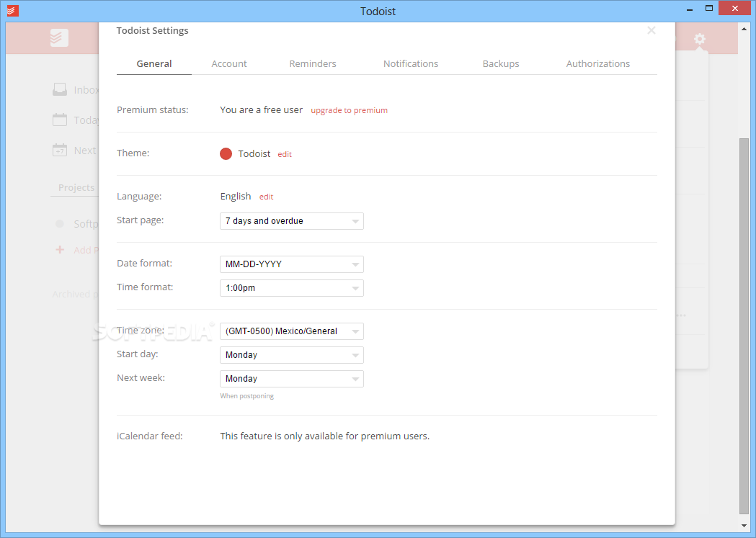Open the Date format MM-DD-YYYY dropdown
This screenshot has height=538, width=756.
(x=292, y=264)
